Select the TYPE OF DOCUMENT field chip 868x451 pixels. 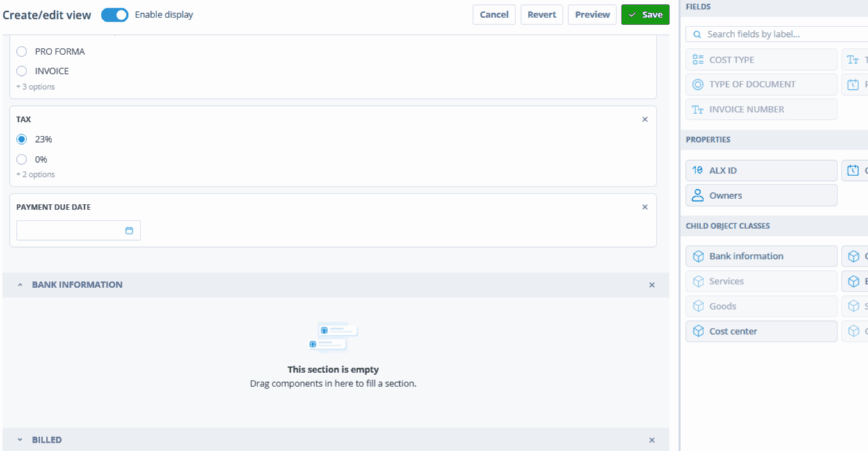point(762,84)
